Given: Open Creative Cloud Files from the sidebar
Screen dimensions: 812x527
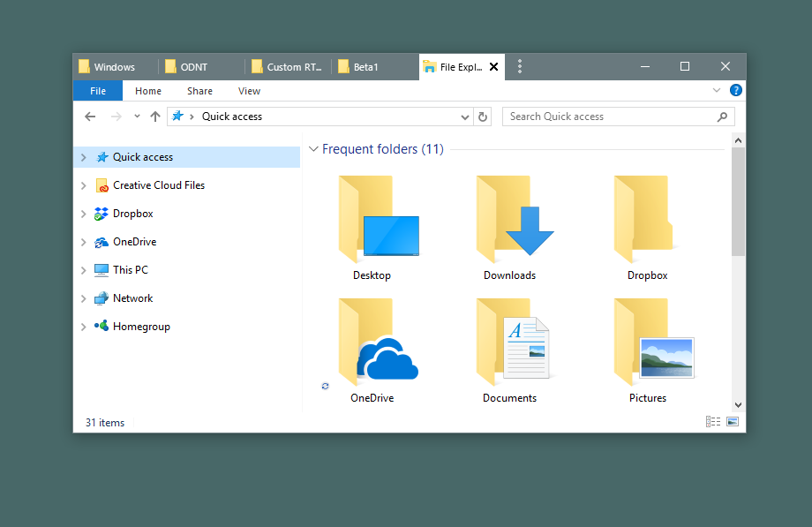Looking at the screenshot, I should pyautogui.click(x=159, y=184).
